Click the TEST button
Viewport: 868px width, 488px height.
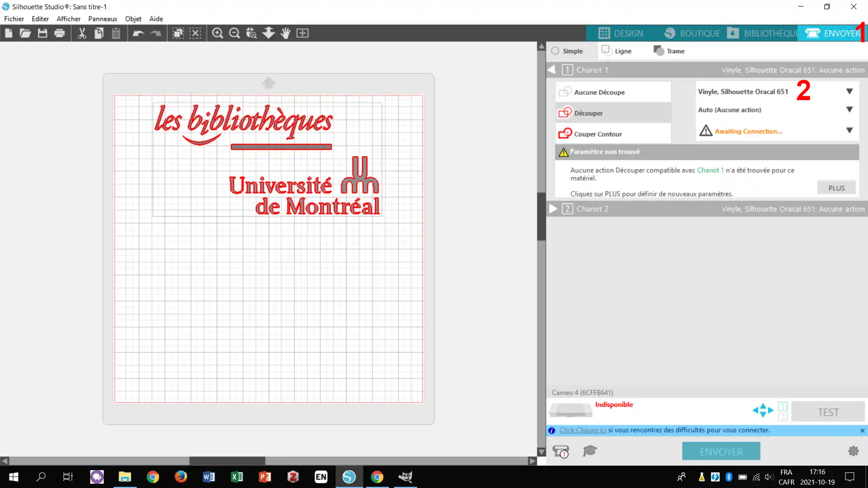pos(828,412)
